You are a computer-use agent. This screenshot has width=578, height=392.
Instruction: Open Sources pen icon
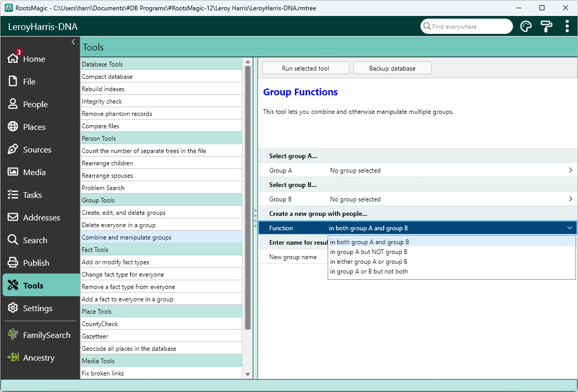coord(13,149)
